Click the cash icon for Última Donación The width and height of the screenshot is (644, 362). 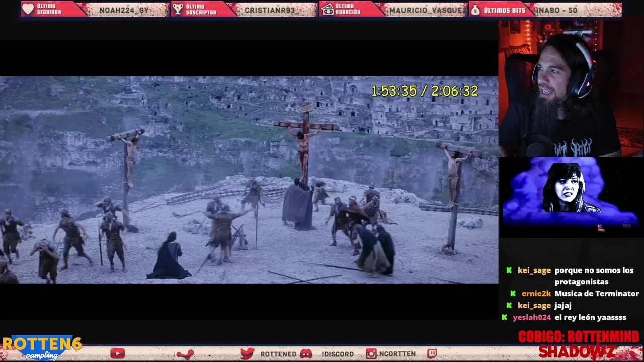[x=328, y=9]
